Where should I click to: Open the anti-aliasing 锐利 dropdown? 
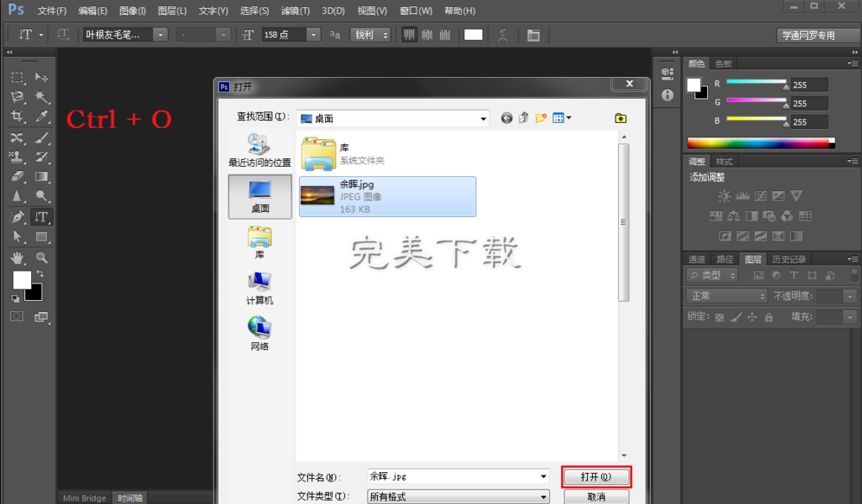[x=370, y=35]
